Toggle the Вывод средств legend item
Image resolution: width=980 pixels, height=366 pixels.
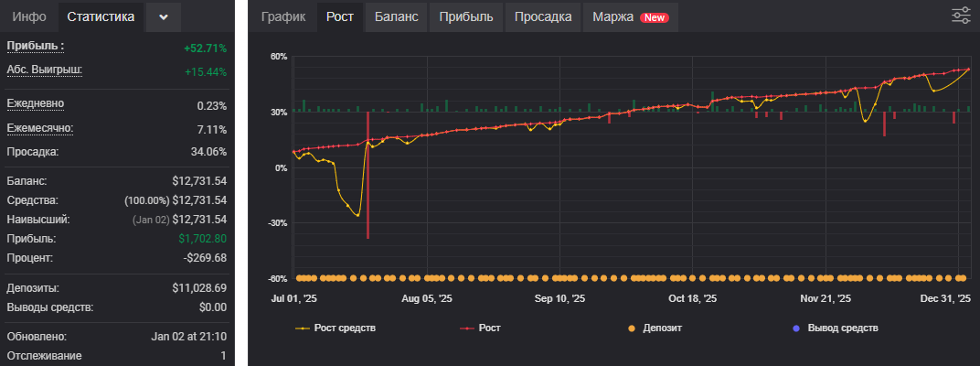(x=835, y=328)
